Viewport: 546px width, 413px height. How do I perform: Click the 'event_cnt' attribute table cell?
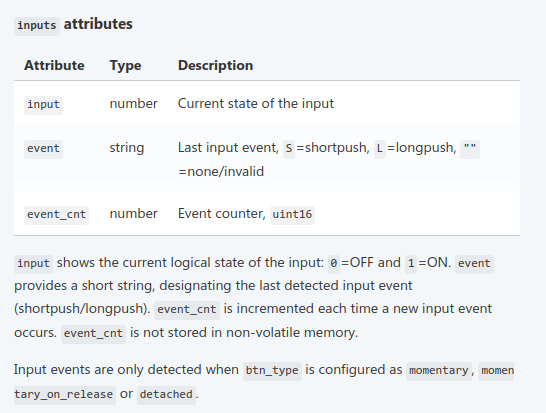tap(56, 215)
